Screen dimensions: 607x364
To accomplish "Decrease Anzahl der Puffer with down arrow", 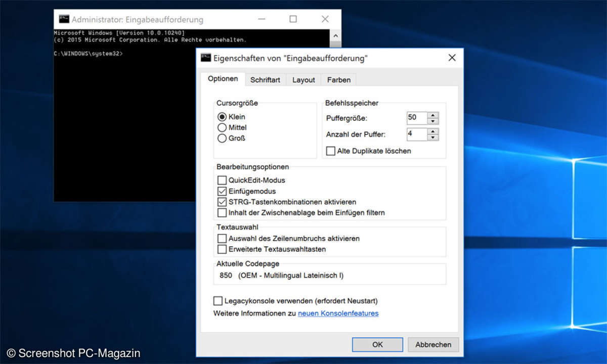I will coord(433,138).
